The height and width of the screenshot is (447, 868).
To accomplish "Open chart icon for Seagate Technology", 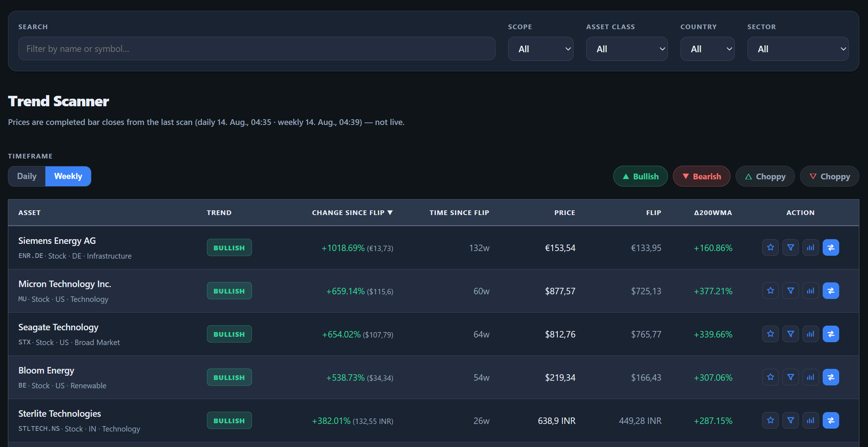I will coord(810,334).
